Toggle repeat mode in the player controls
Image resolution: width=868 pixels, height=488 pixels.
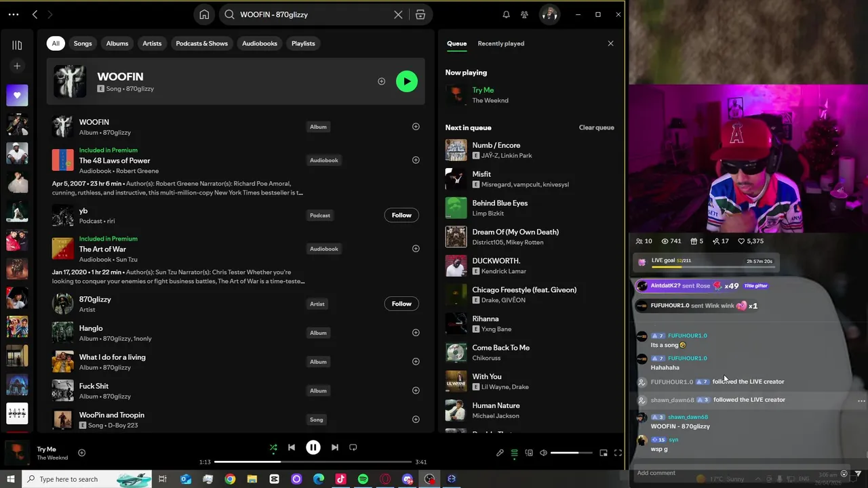click(353, 447)
